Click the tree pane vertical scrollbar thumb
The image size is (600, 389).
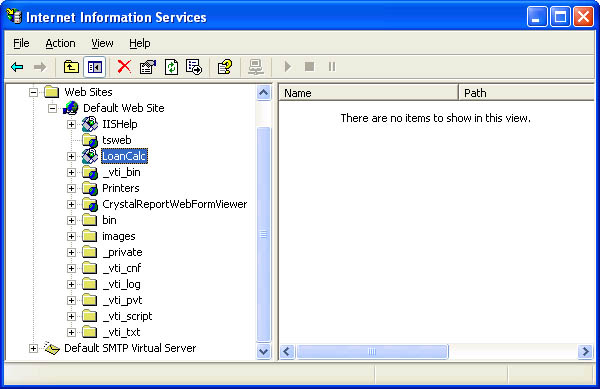click(264, 234)
